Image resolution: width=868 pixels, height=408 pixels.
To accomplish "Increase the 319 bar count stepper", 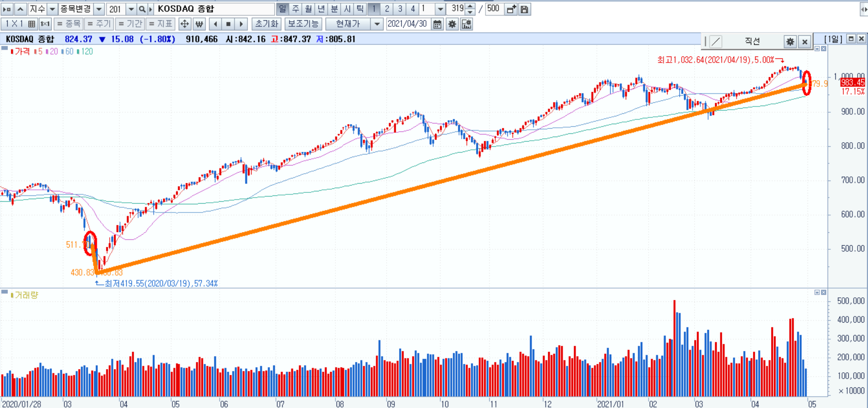I will pos(470,6).
